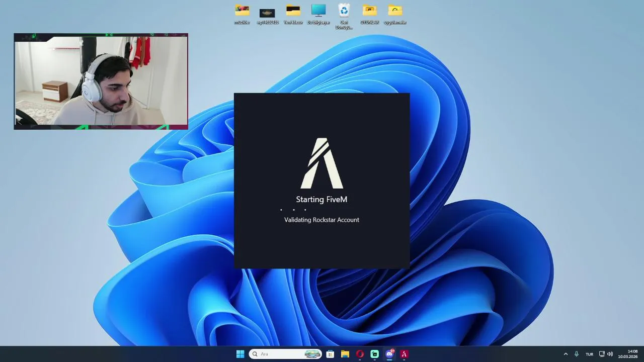Click the microphone tray icon
The width and height of the screenshot is (644, 362).
click(577, 354)
